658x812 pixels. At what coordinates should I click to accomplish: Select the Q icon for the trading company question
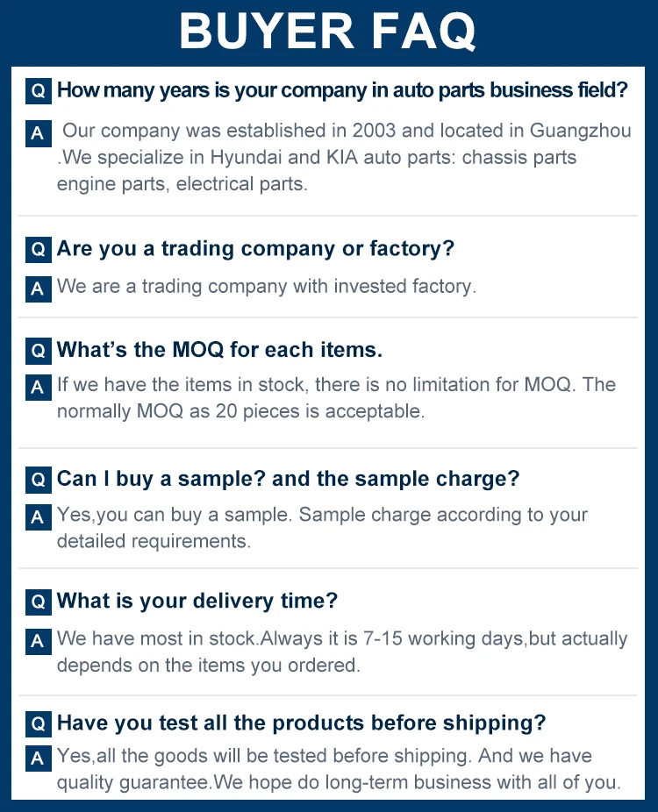click(x=39, y=249)
